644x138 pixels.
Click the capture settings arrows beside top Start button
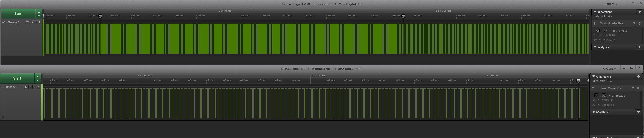[x=39, y=14]
